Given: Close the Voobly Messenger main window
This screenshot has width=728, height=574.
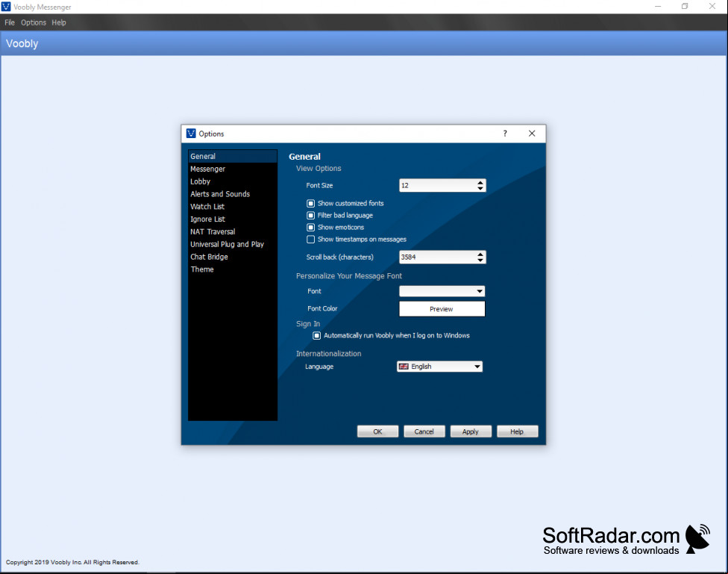Looking at the screenshot, I should (712, 7).
